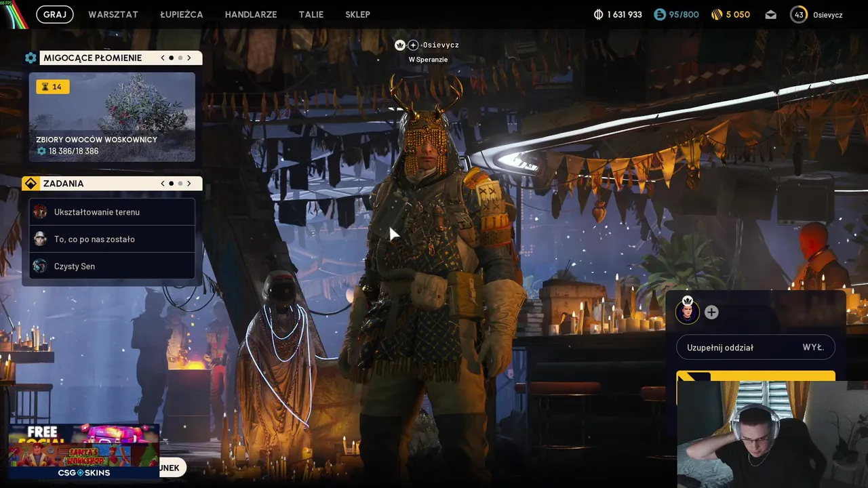Click the Zadania panel diamond icon

(31, 184)
